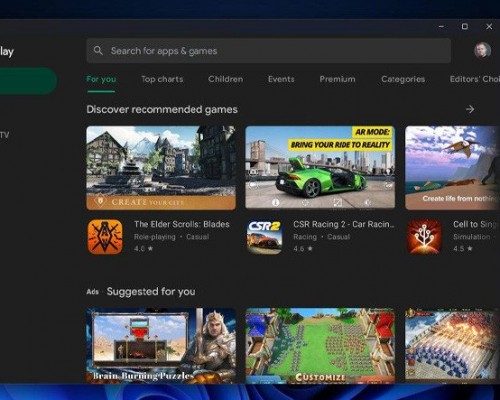Open the Create life from nothing banner
The height and width of the screenshot is (400, 500).
pos(452,168)
